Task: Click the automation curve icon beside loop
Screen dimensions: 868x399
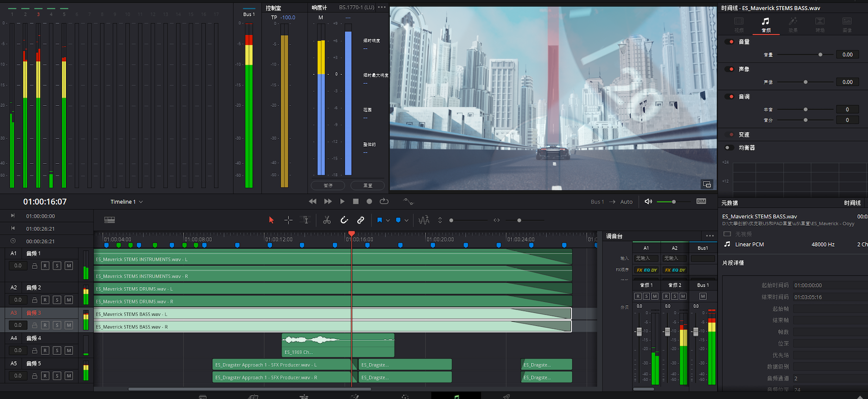Action: [408, 201]
